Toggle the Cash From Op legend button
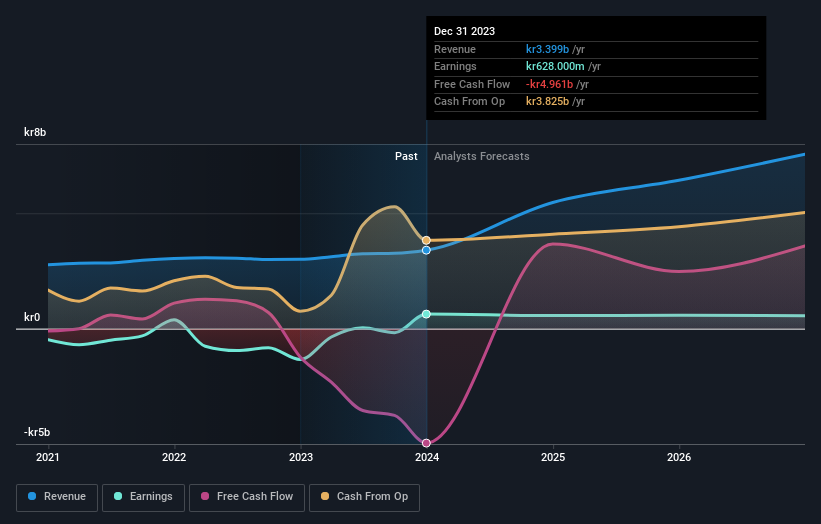 [364, 497]
